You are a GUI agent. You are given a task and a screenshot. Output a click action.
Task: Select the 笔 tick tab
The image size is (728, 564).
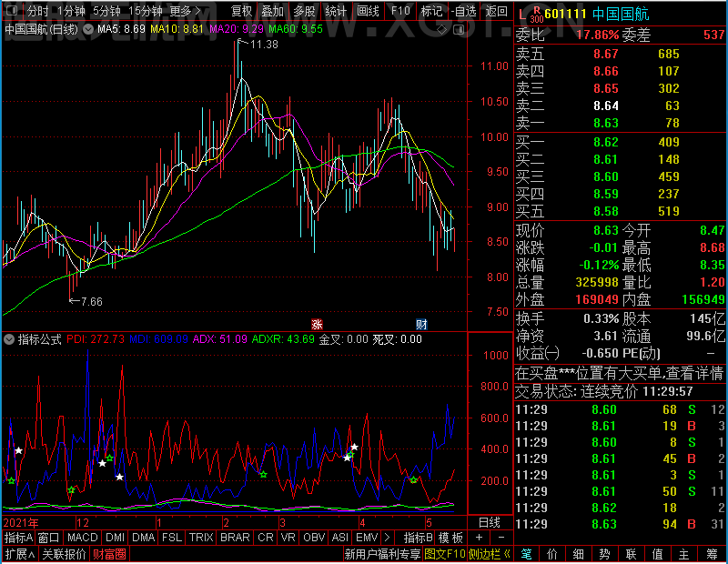coord(526,554)
